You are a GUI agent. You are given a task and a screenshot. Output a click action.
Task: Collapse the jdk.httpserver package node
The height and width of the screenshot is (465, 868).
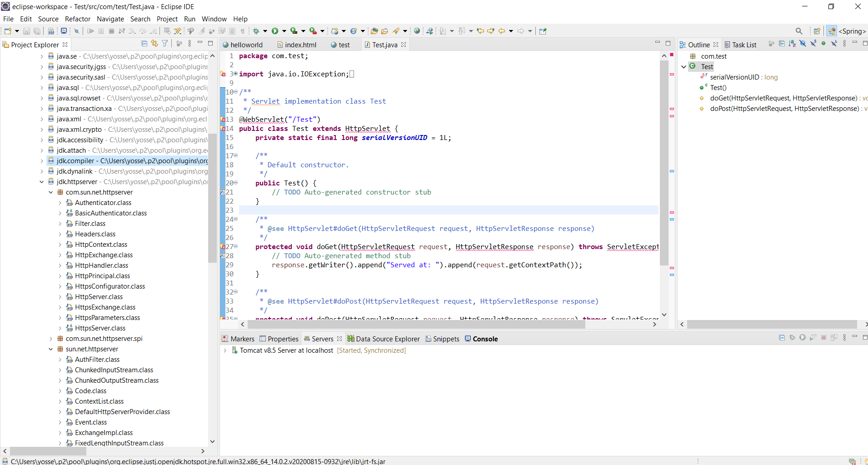(x=41, y=181)
